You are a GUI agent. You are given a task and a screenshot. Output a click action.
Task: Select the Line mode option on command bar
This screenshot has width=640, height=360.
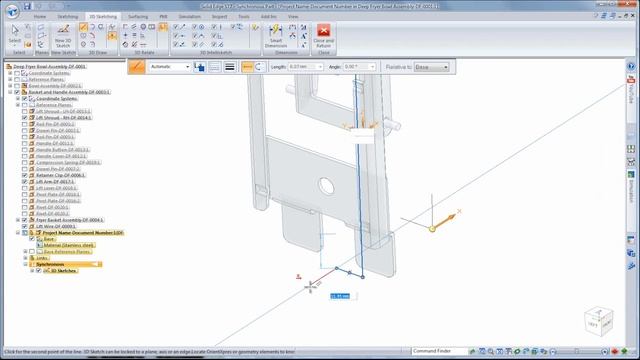pyautogui.click(x=247, y=67)
